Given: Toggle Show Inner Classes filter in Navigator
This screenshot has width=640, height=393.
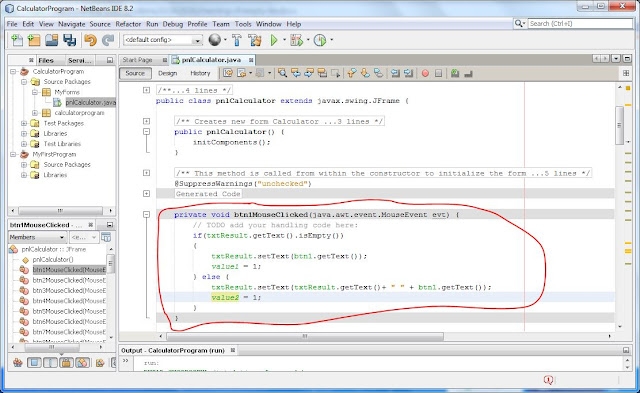Looking at the screenshot, I should coord(82,362).
